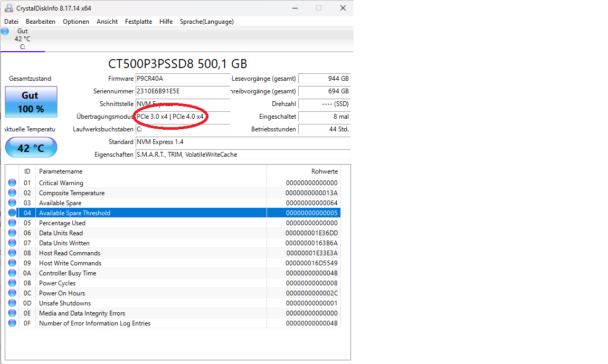Select the Percentage Used row text
This screenshot has height=364, width=608.
point(62,223)
